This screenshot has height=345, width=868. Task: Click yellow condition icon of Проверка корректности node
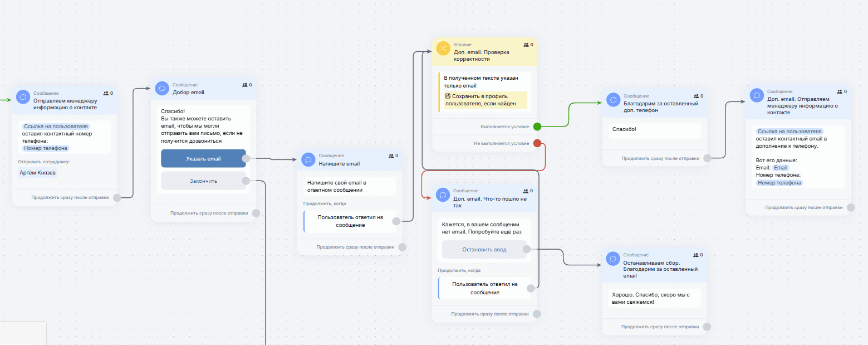443,48
